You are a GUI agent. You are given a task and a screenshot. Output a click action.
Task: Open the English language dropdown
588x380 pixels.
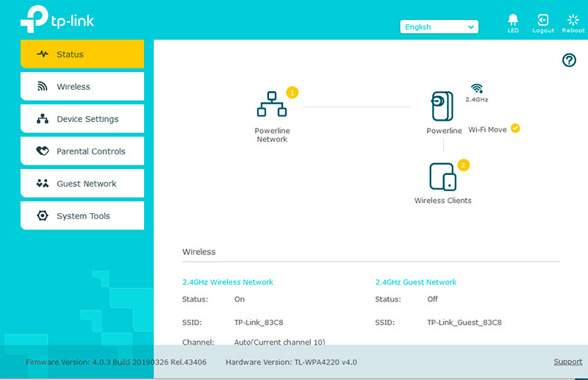(439, 27)
